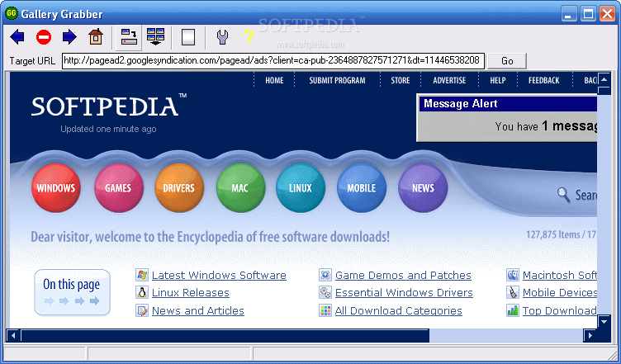
Task: Open the Mobile Devices link
Action: pyautogui.click(x=560, y=293)
